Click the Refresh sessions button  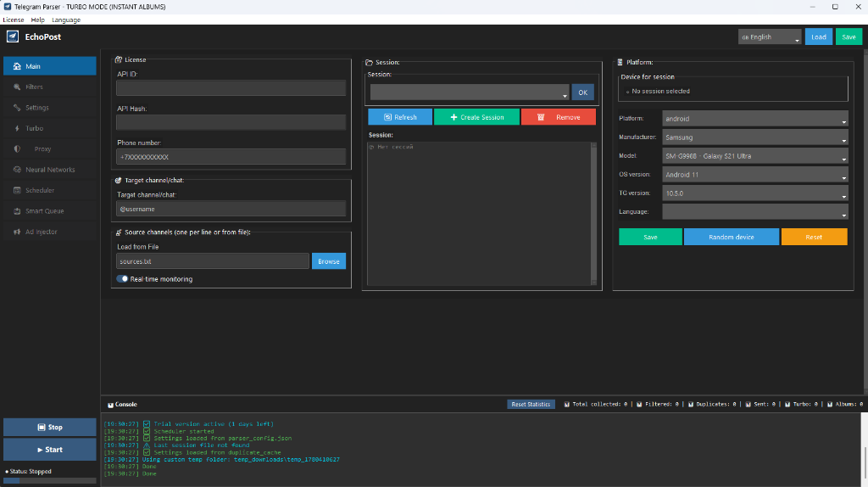[x=400, y=117]
